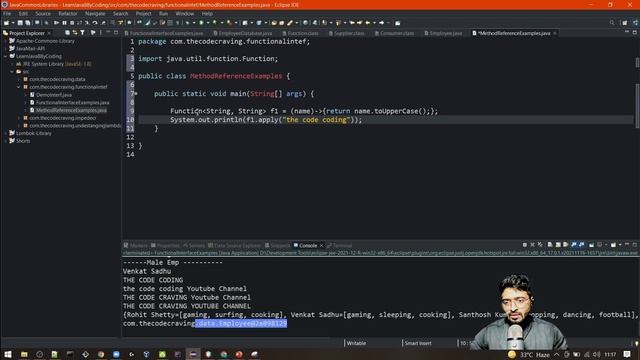The height and width of the screenshot is (360, 640).
Task: Expand the JRE System Library node
Action: 12,64
